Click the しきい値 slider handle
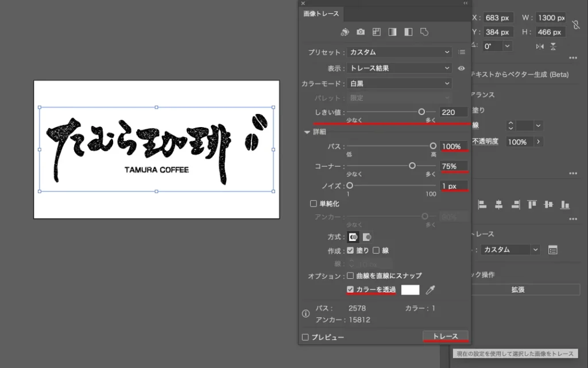Viewport: 588px width, 368px height. 421,112
